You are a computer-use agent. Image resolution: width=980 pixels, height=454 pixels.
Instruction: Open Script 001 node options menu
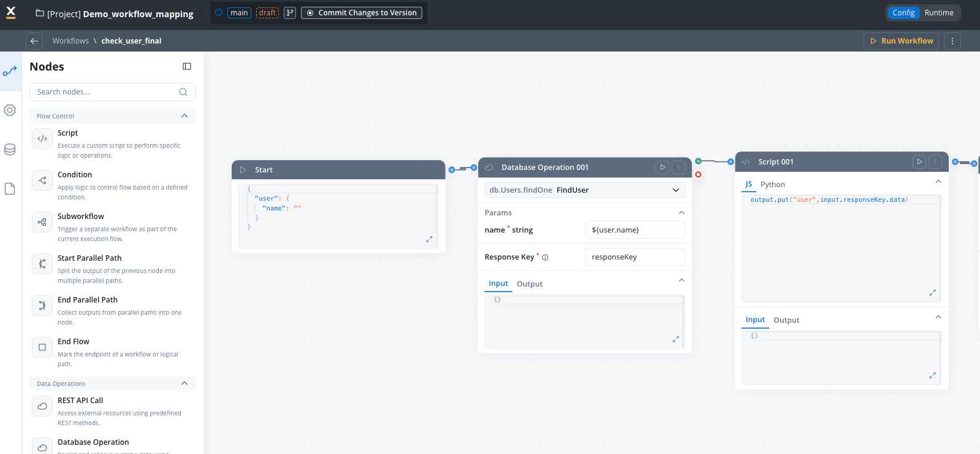pyautogui.click(x=935, y=162)
